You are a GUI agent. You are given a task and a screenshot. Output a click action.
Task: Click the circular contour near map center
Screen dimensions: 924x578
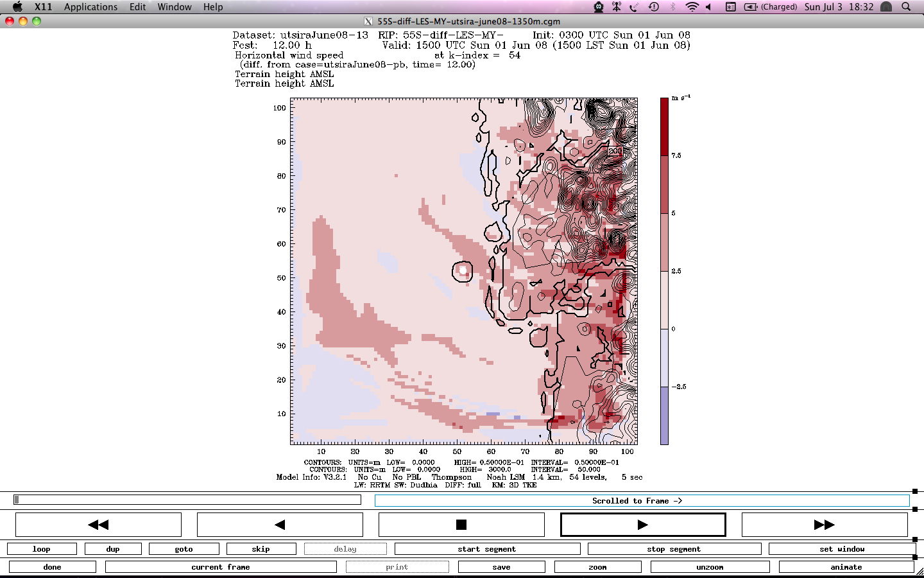click(x=463, y=271)
